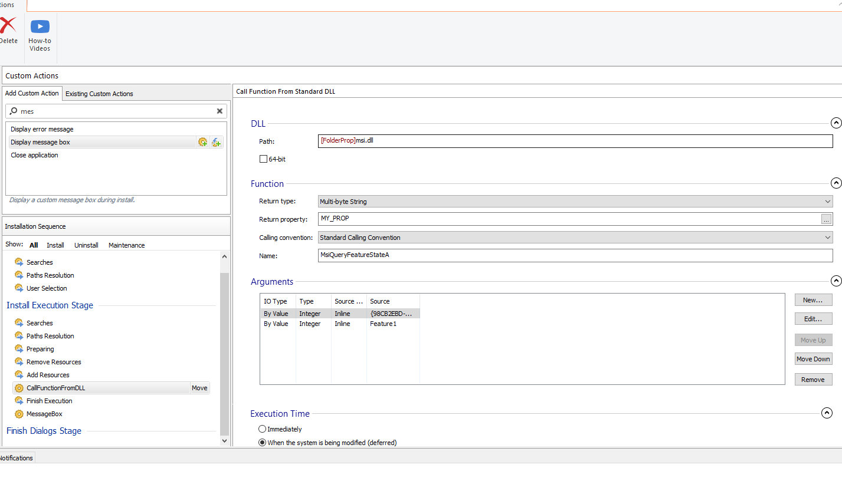Clear the 'mes' search text
The width and height of the screenshot is (842, 504).
pyautogui.click(x=219, y=111)
